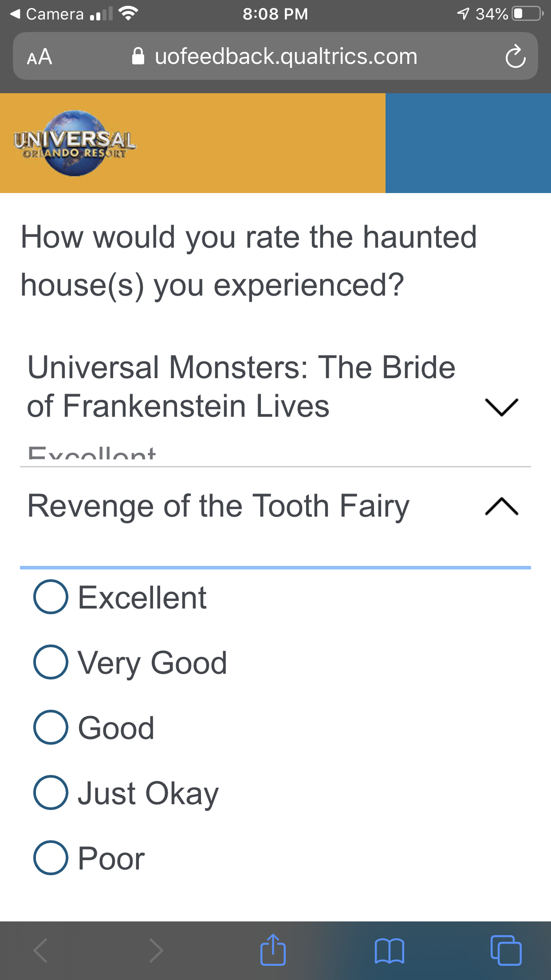Return to Camera app via back link
Screen dimensions: 551x980
47,14
